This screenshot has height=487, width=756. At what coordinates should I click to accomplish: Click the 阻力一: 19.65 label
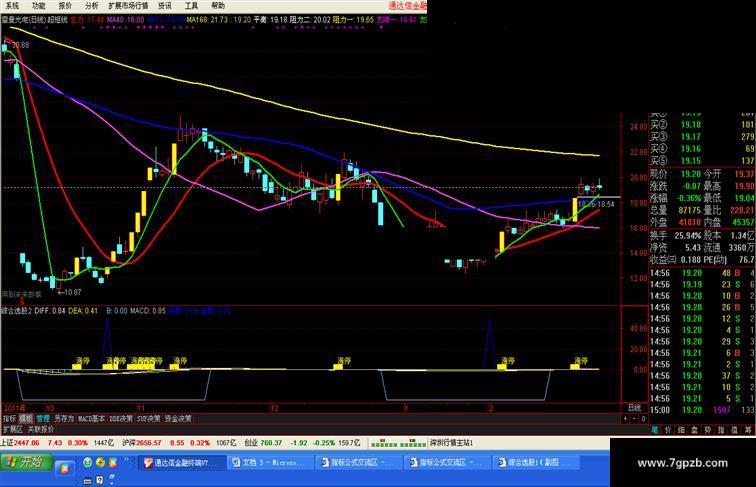click(353, 20)
